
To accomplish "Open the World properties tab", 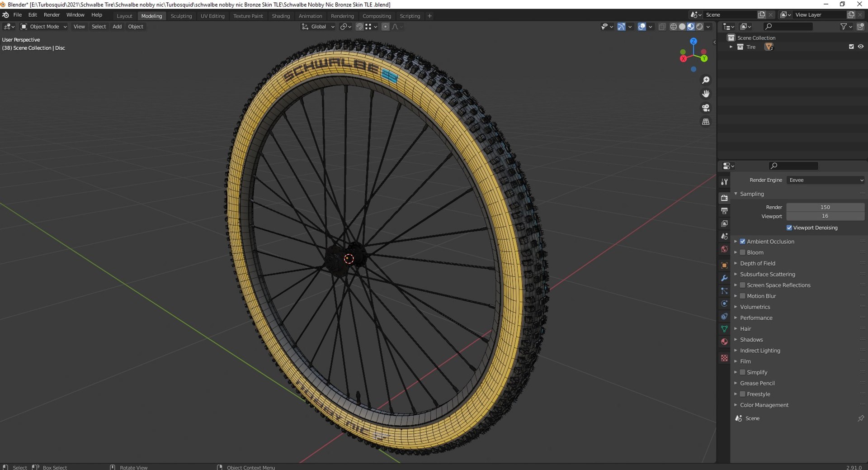I will tap(724, 249).
